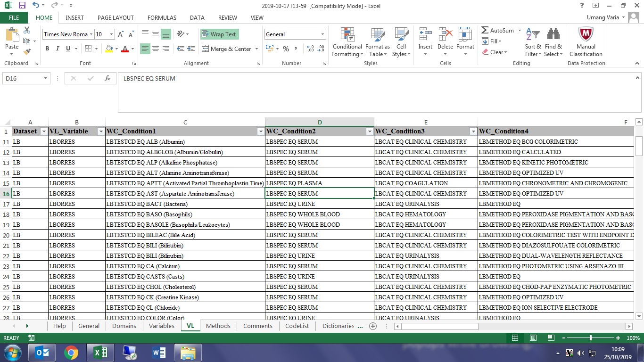The width and height of the screenshot is (644, 362).
Task: Expand the Number Format dropdown showing General
Action: pyautogui.click(x=321, y=34)
